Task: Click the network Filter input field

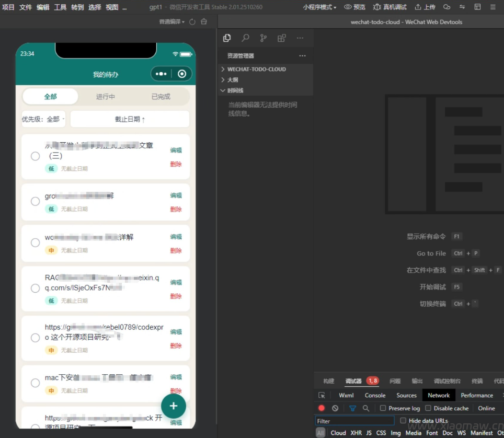Action: coord(354,421)
